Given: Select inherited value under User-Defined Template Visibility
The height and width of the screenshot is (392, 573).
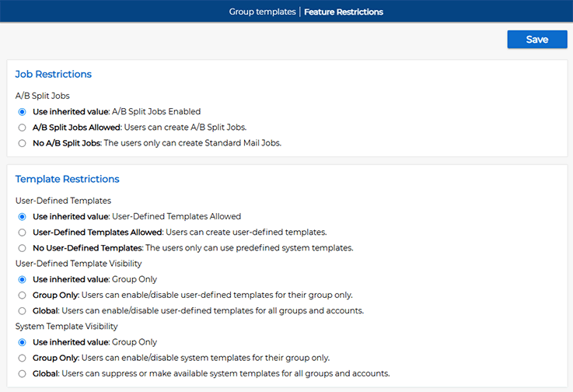Looking at the screenshot, I should click(x=23, y=280).
